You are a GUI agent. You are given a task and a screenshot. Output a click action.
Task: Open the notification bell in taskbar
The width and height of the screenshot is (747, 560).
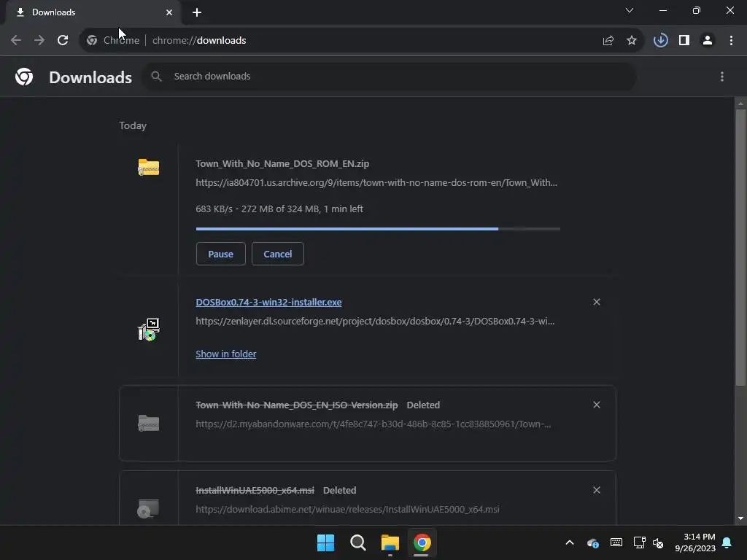pos(727,542)
